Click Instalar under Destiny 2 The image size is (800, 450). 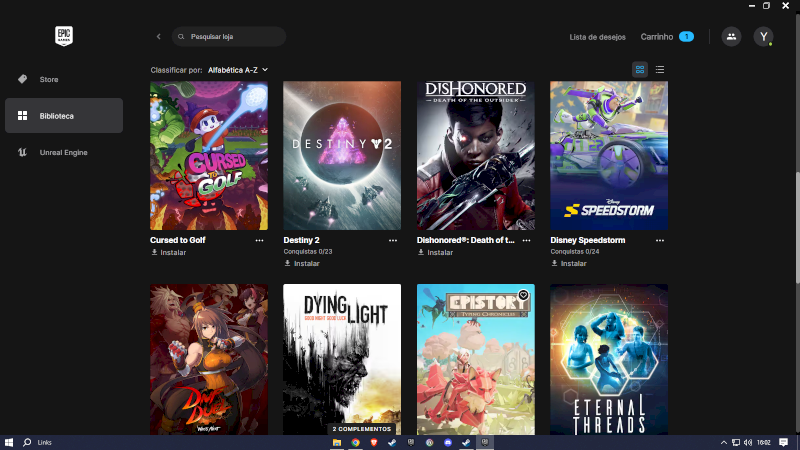[x=302, y=264]
